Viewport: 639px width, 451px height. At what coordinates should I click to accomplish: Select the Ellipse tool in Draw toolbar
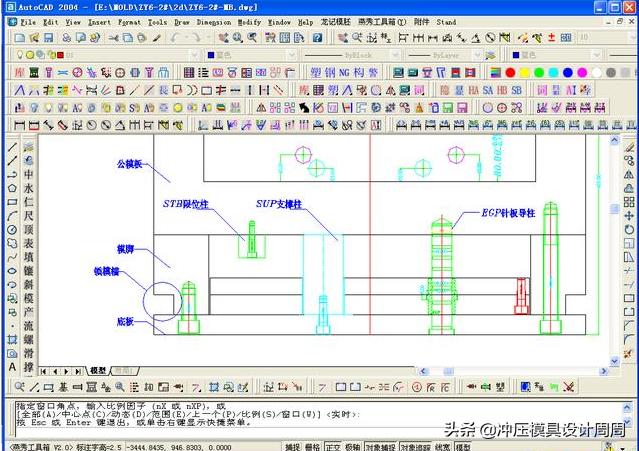point(13,271)
